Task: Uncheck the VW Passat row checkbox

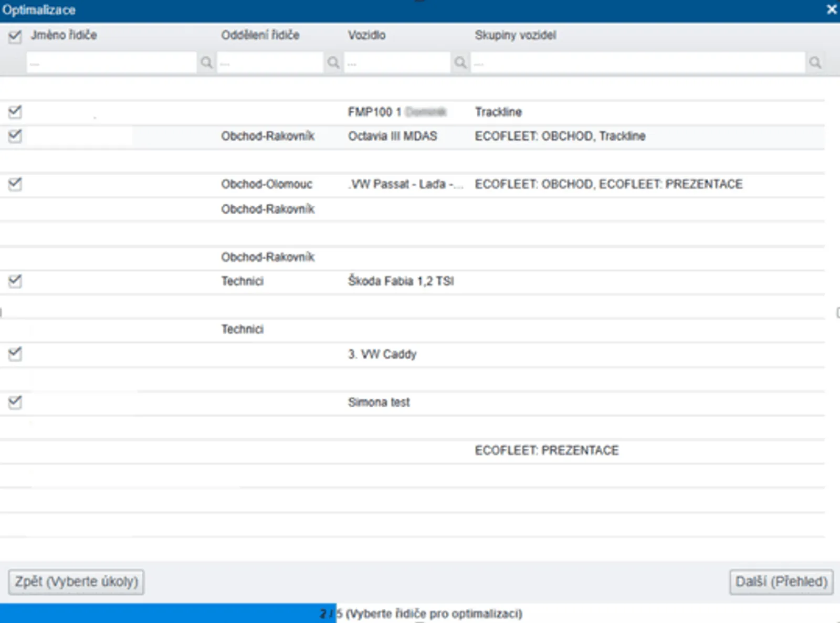Action: (x=15, y=184)
